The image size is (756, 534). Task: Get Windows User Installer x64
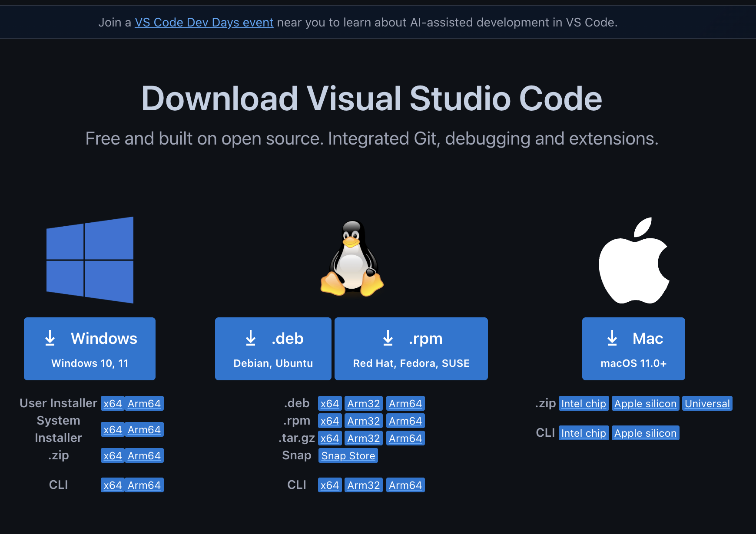[113, 403]
